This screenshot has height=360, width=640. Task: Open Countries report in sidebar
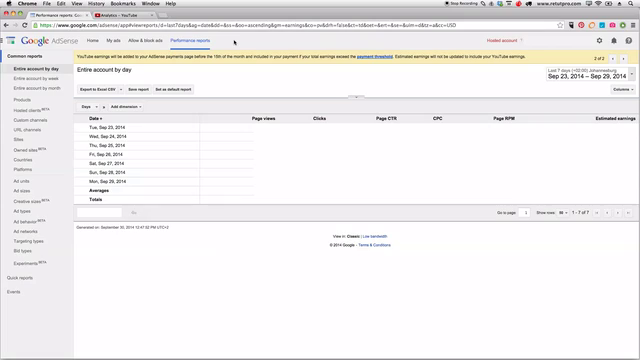pyautogui.click(x=23, y=160)
